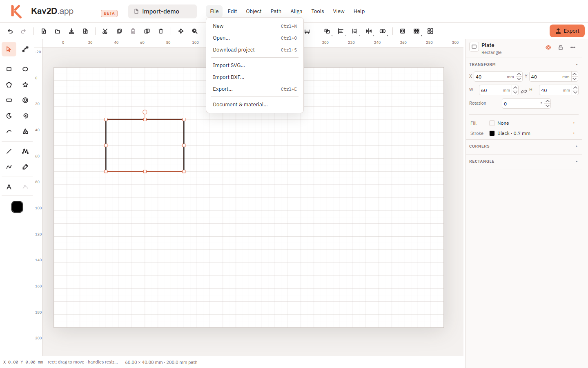Open the Object menu
Screen dimensions: 588x368
254,11
